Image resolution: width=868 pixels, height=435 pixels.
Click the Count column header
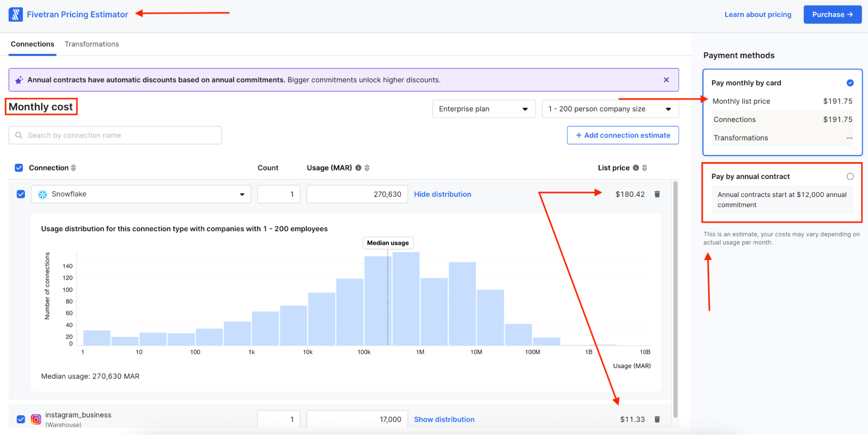[x=268, y=168]
